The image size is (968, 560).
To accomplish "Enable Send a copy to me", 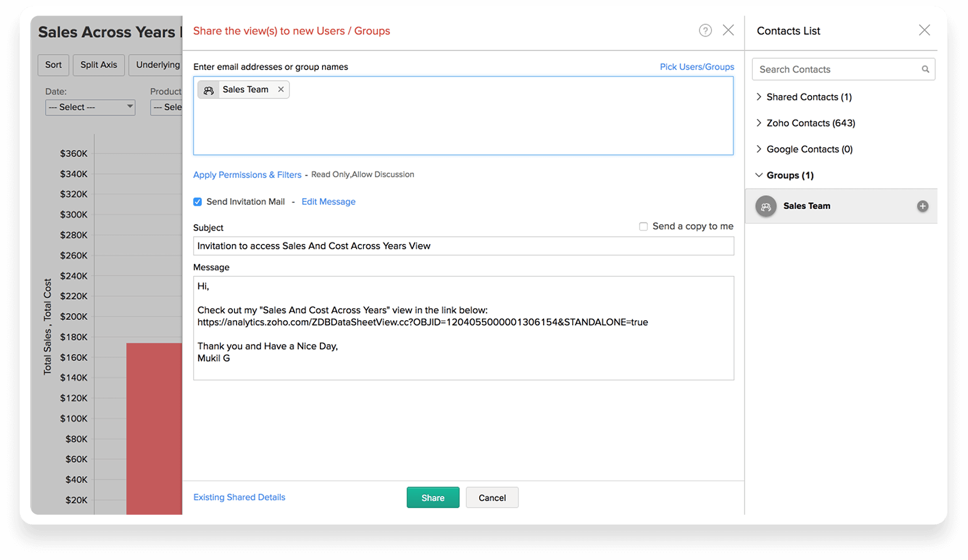I will point(643,227).
